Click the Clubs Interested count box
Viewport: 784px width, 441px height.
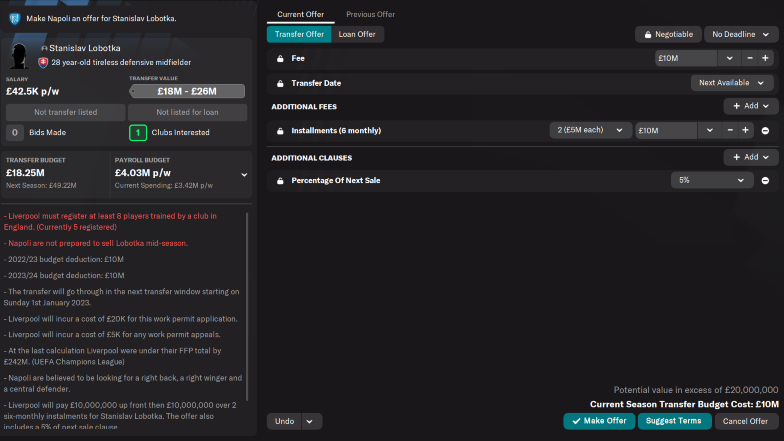[x=138, y=132]
